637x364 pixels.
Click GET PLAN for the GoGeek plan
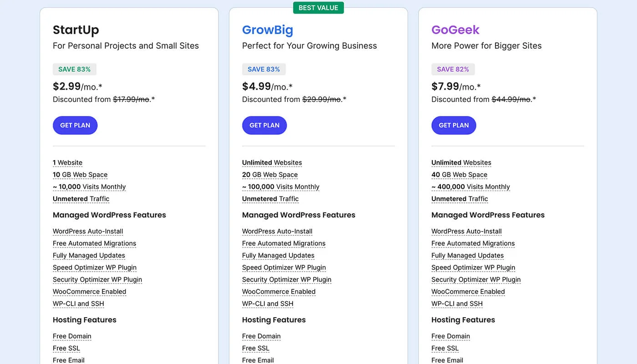pyautogui.click(x=454, y=125)
